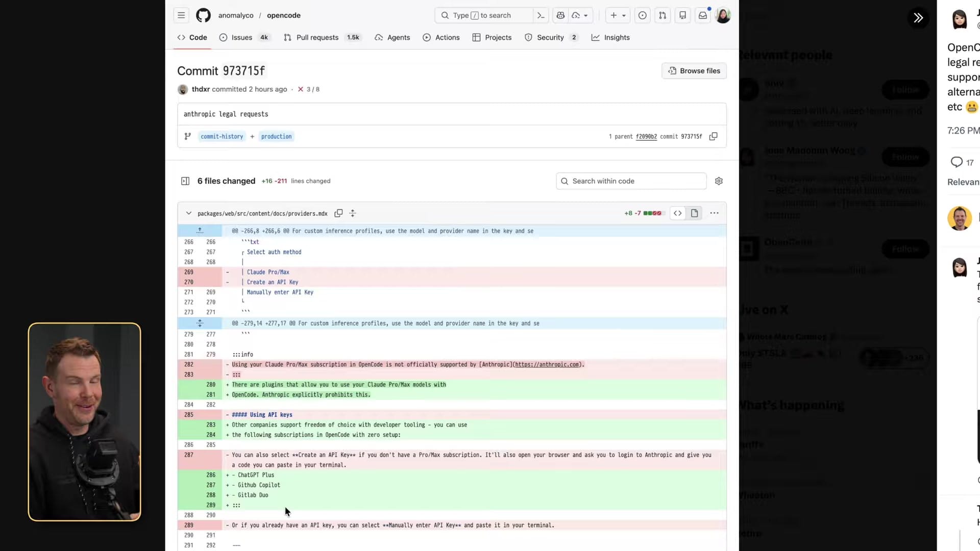Open Copilot chat icon in header
The height and width of the screenshot is (551, 980).
pos(560,15)
